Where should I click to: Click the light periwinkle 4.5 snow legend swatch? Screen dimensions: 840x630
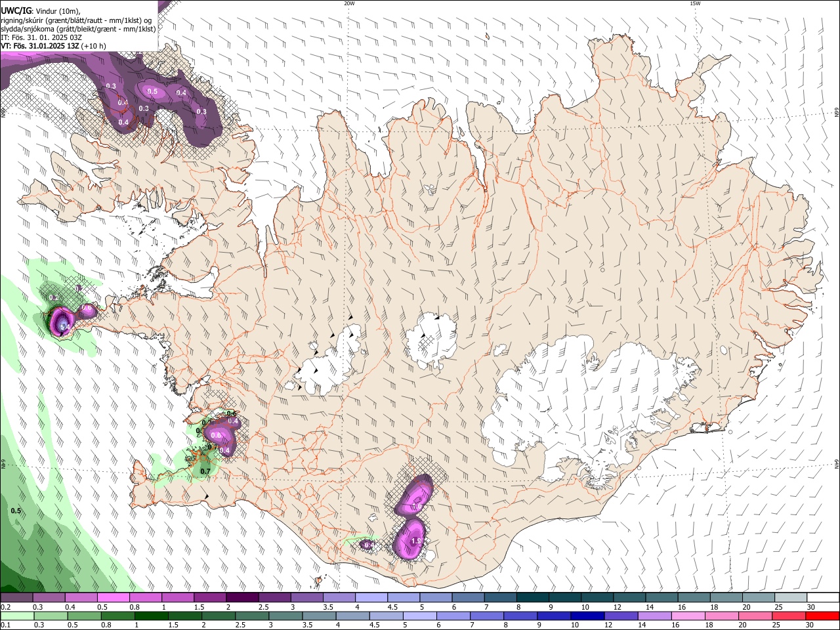pyautogui.click(x=404, y=597)
